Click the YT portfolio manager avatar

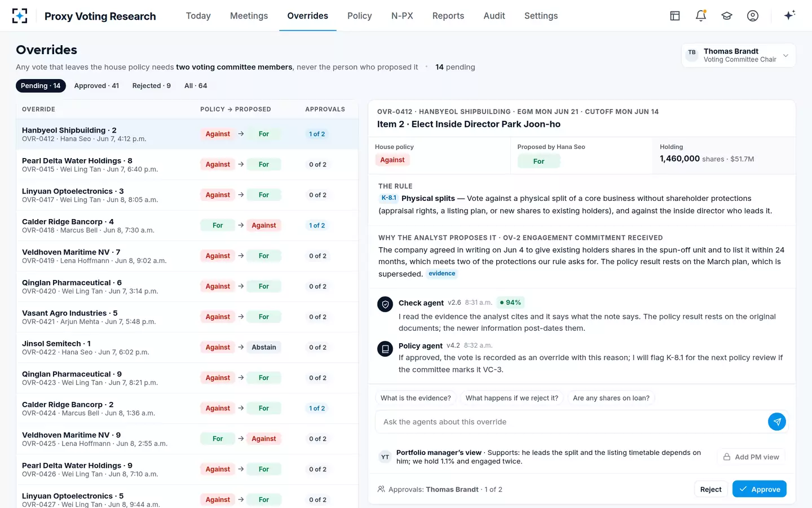pyautogui.click(x=385, y=457)
